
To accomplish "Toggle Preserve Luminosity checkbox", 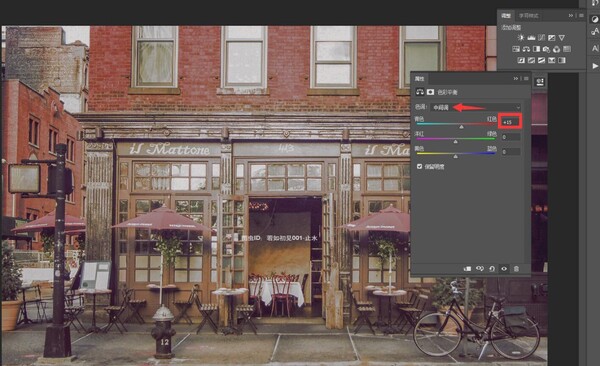I will [x=419, y=167].
